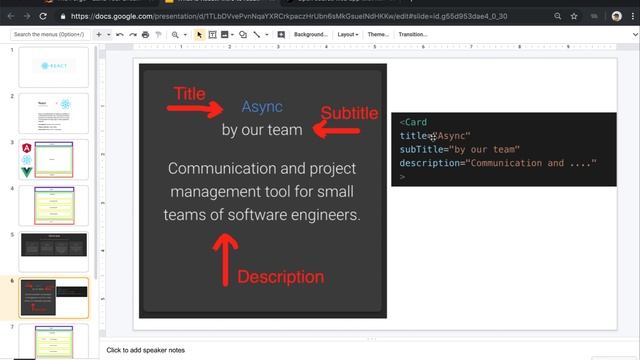Click the Undo icon
The height and width of the screenshot is (360, 640).
point(120,35)
